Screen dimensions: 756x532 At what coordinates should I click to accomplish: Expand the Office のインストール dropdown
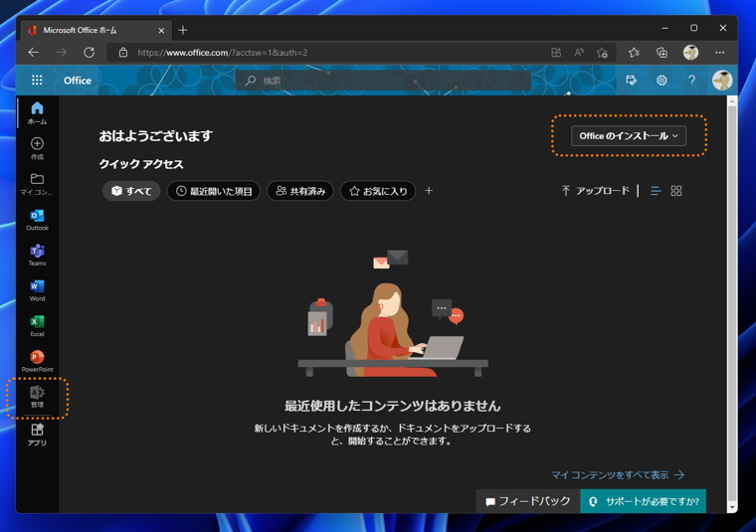(x=629, y=136)
